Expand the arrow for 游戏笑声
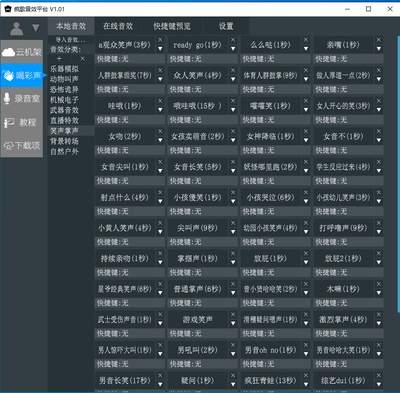 [233, 323]
